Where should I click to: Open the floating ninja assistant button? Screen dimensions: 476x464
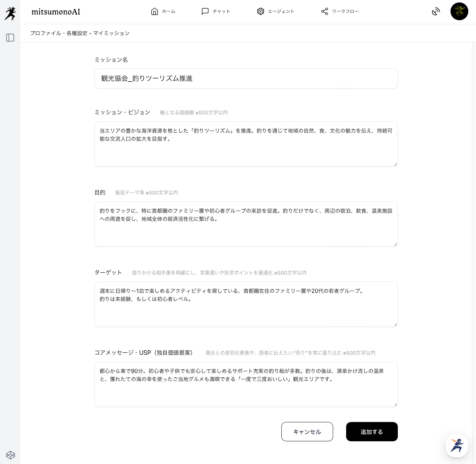tap(457, 445)
